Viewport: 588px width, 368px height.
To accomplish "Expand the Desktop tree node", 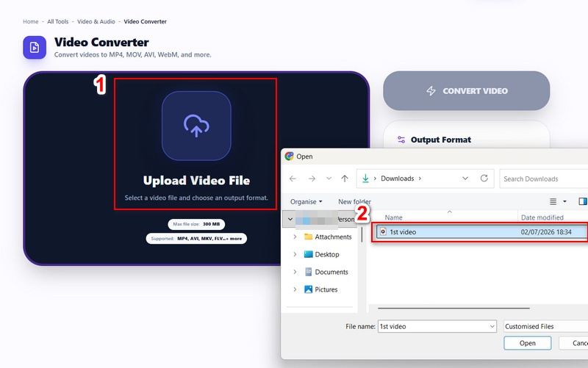I will pos(295,254).
